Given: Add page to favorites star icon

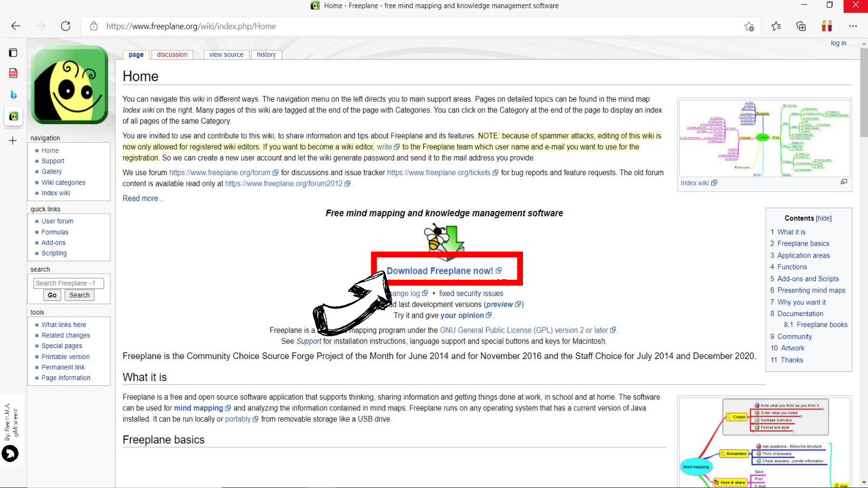Looking at the screenshot, I should pos(749,26).
